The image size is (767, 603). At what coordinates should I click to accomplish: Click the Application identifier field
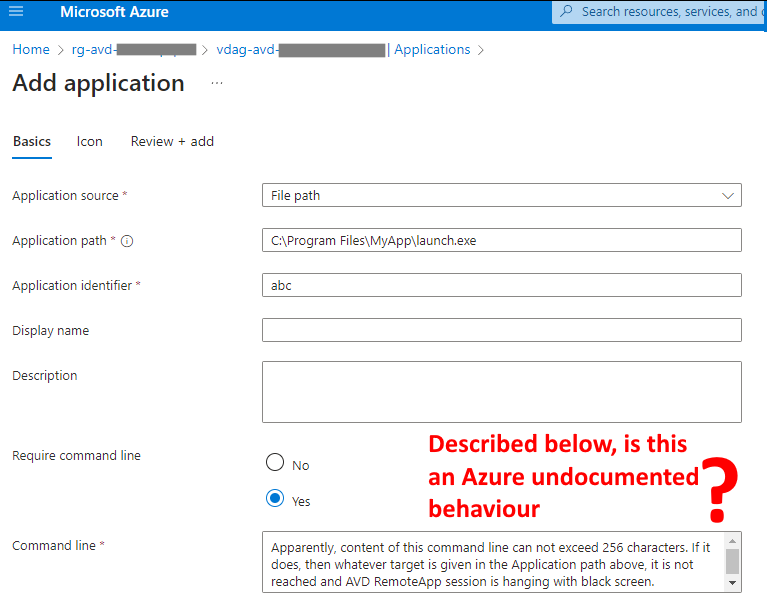pyautogui.click(x=501, y=285)
